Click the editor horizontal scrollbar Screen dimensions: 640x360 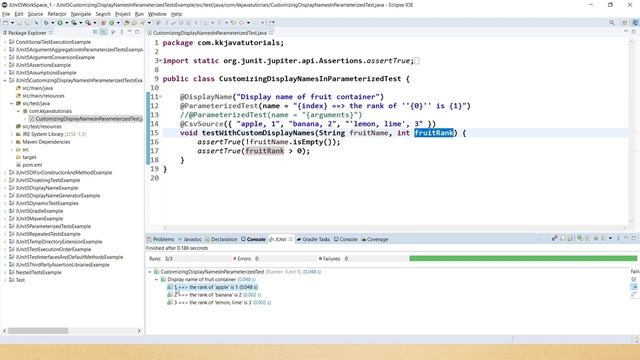(394, 228)
